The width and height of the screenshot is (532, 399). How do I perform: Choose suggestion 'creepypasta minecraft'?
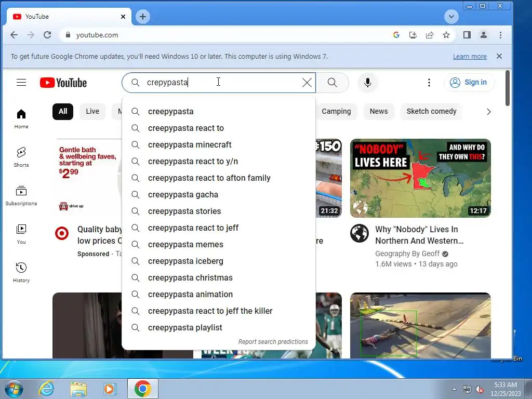coord(219,145)
